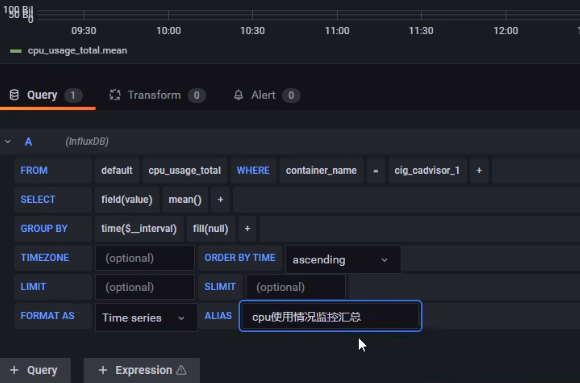Open the Query tab
Viewport: 580px width, 383px height.
point(46,95)
